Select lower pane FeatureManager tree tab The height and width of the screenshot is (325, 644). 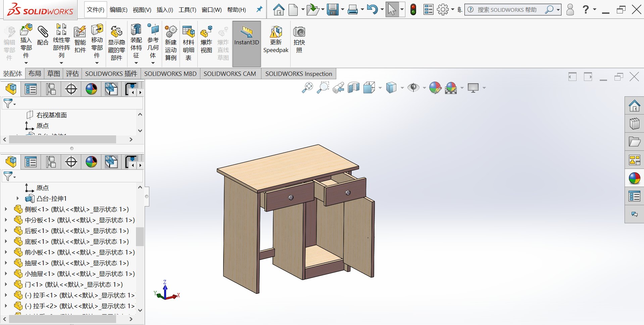pos(11,162)
